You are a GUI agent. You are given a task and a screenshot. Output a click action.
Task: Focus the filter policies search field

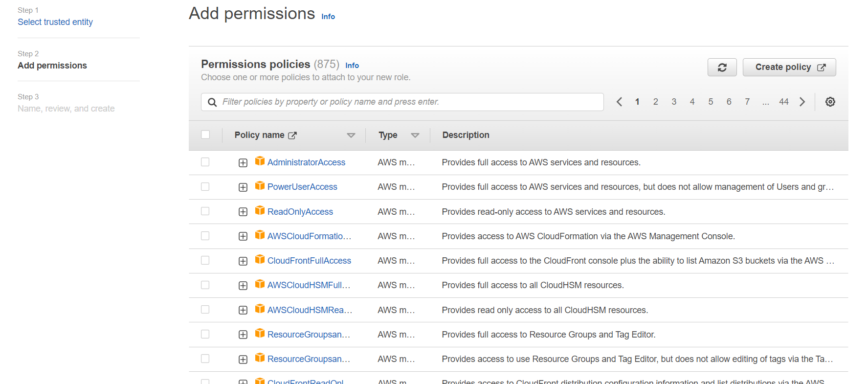pos(402,102)
